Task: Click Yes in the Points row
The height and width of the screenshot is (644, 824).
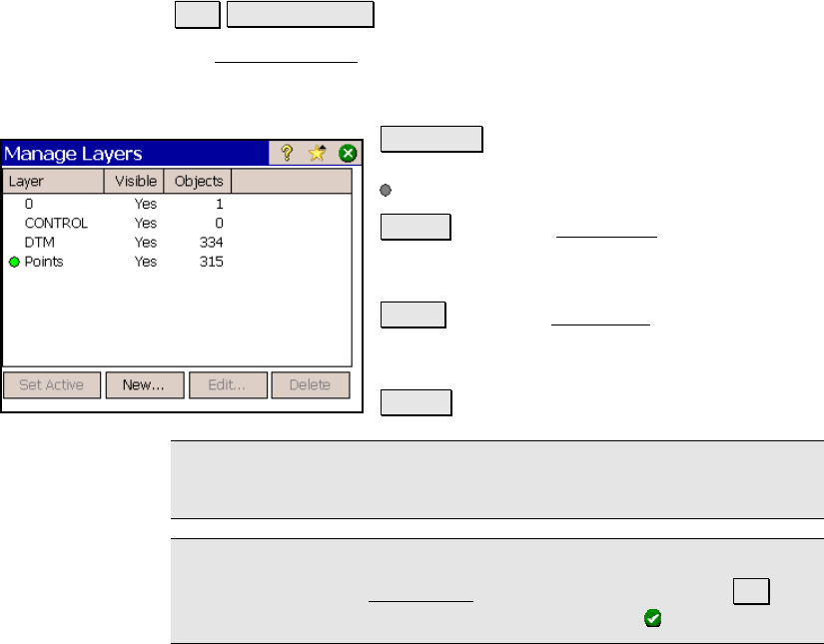Action: [x=146, y=262]
